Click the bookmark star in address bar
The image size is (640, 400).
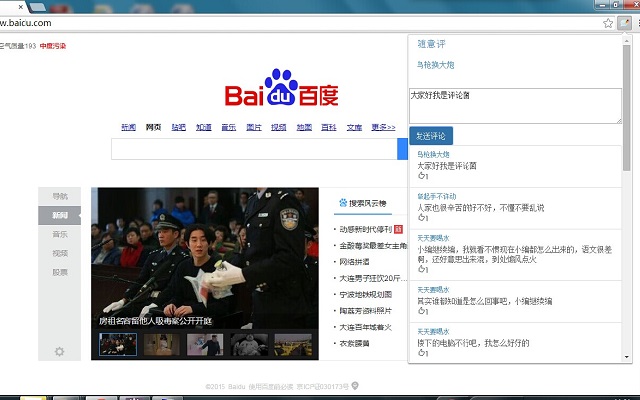[x=608, y=23]
